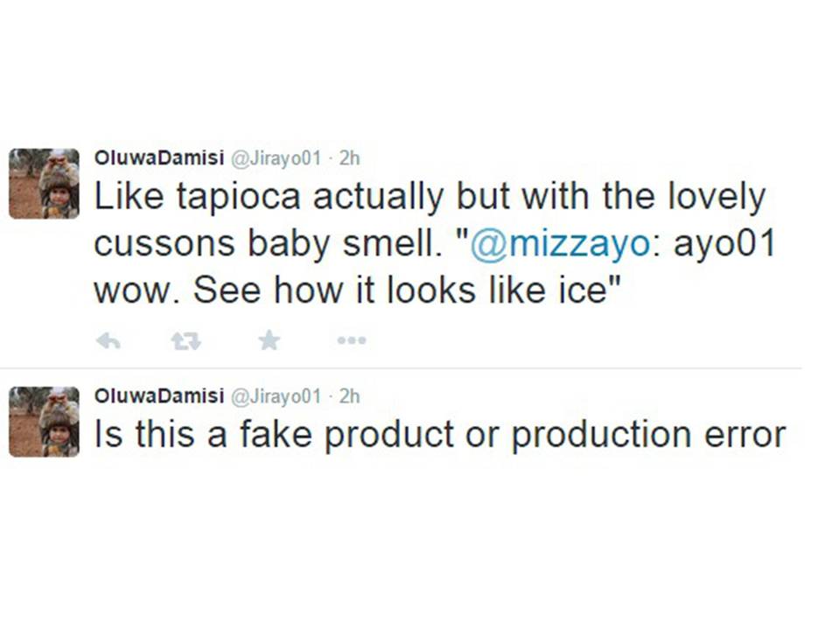The image size is (840, 630).
Task: Open profile picture on the tapioca tweet
Action: [44, 184]
